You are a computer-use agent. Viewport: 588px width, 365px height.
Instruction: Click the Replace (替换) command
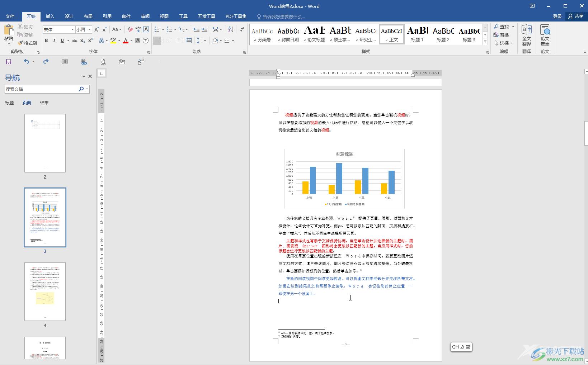[x=501, y=35]
